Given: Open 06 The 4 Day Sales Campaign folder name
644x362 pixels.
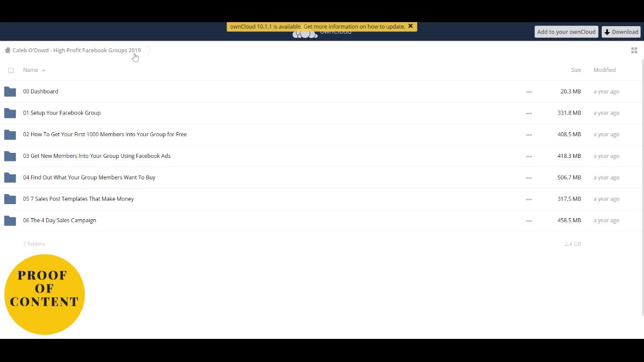Looking at the screenshot, I should (x=59, y=220).
